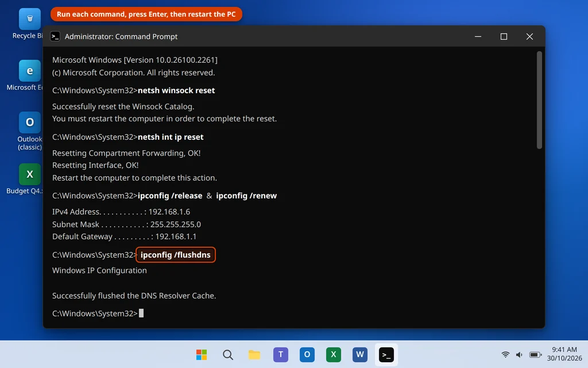Open Teams from the taskbar
Screen dimensions: 588x368
280,354
